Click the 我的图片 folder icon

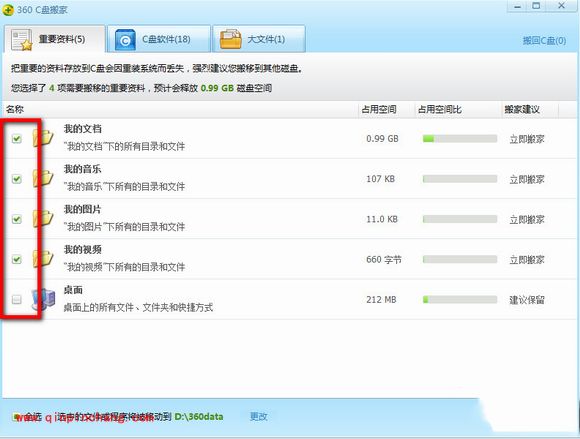pyautogui.click(x=43, y=219)
